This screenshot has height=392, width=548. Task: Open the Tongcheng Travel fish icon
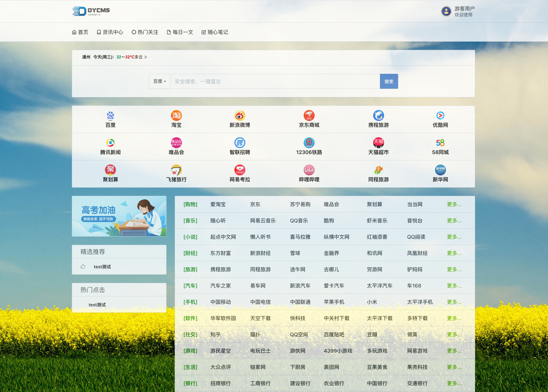(x=378, y=170)
